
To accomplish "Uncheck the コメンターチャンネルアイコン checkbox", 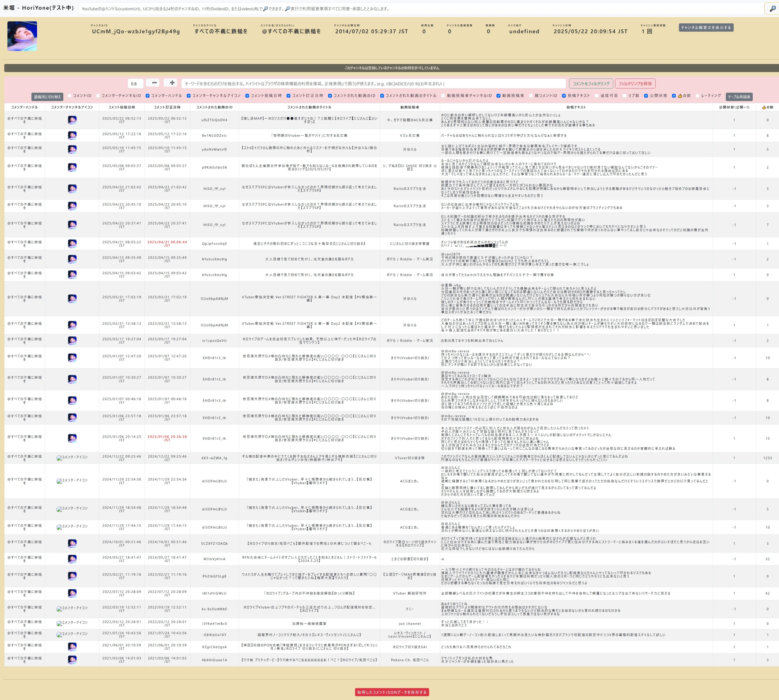I will [x=188, y=96].
